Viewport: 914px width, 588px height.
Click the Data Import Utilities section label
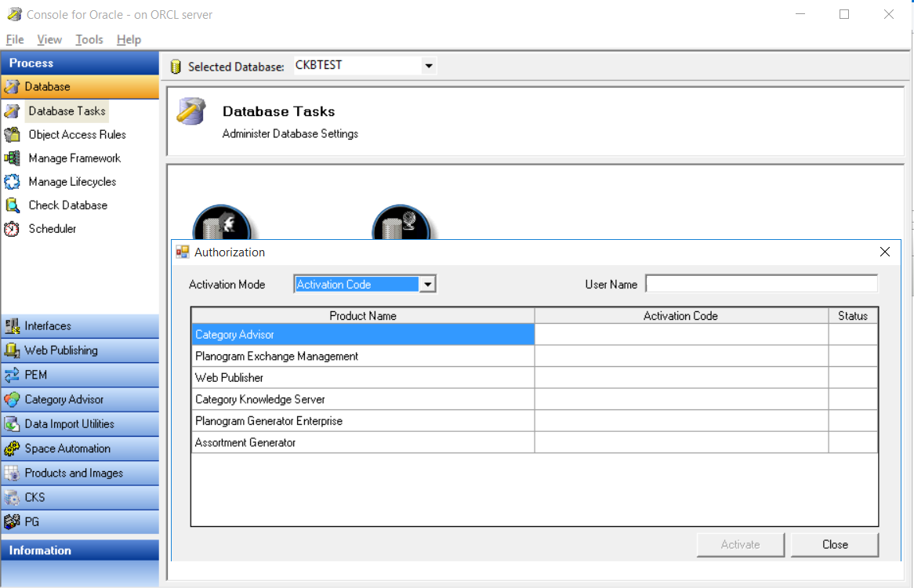[x=69, y=423]
